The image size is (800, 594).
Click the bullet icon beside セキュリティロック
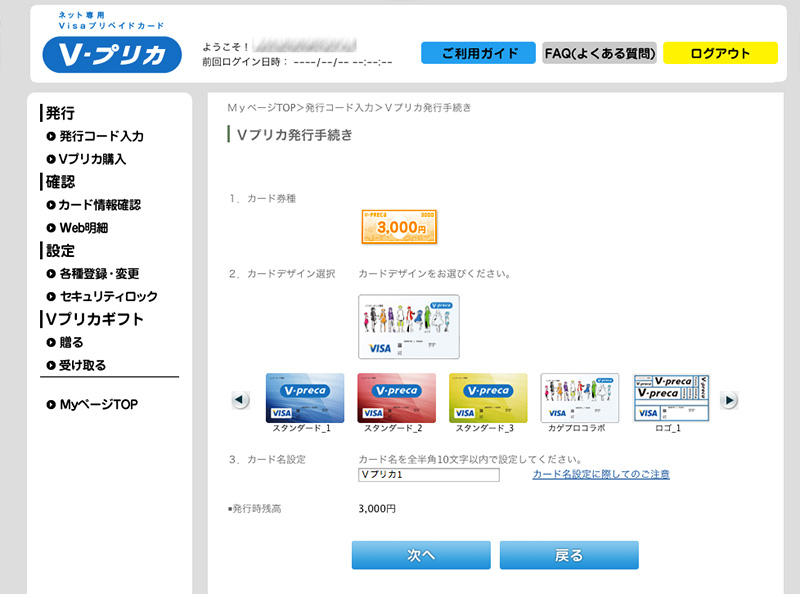pyautogui.click(x=51, y=296)
